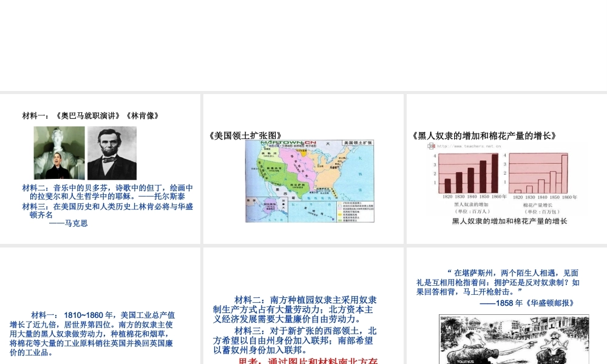Open the 《美国领土扩张图》 slide
Image resolution: width=607 pixels, height=364 pixels.
pos(303,169)
